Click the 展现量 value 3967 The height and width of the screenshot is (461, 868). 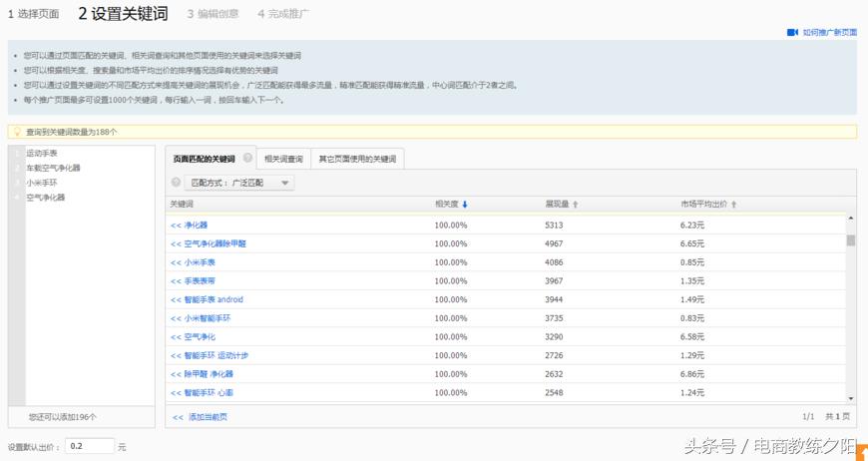(x=554, y=281)
